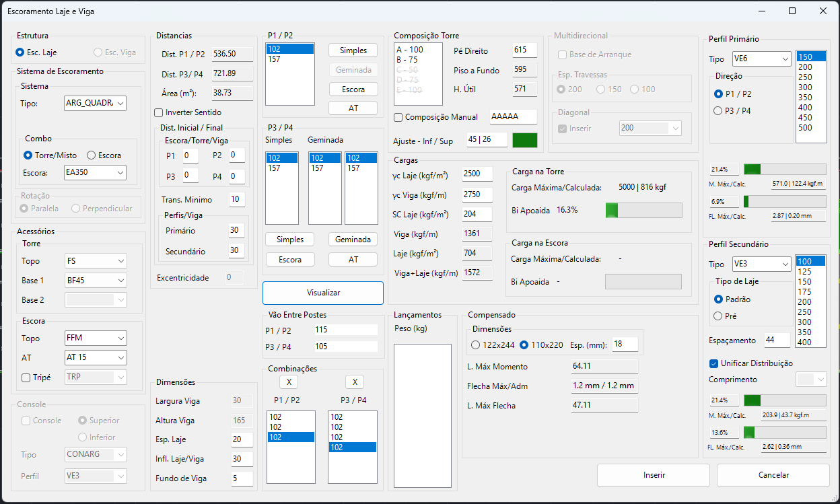Click Escora button in P3 / P4 group
Screen dimensions: 840x504
pos(290,260)
